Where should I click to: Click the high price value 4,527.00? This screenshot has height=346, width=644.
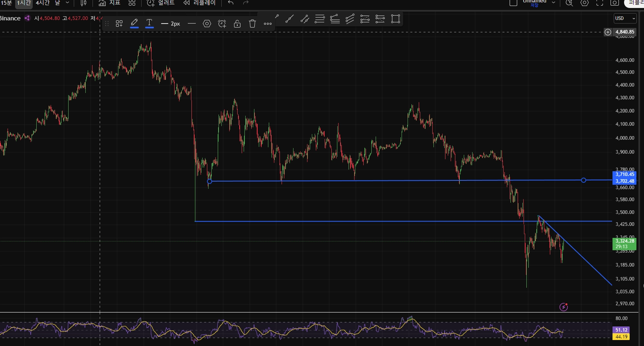click(x=78, y=18)
